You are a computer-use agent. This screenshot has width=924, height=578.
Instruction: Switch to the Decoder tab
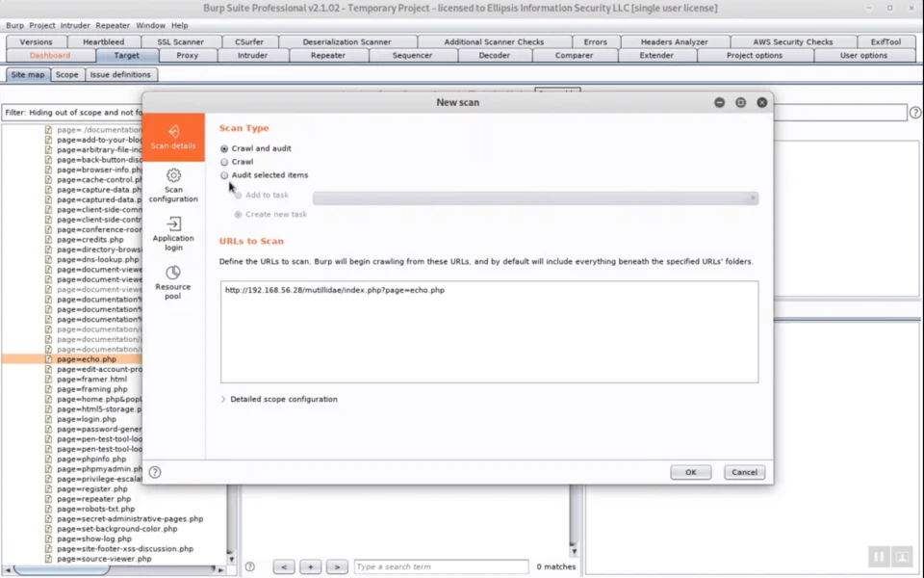(x=494, y=56)
